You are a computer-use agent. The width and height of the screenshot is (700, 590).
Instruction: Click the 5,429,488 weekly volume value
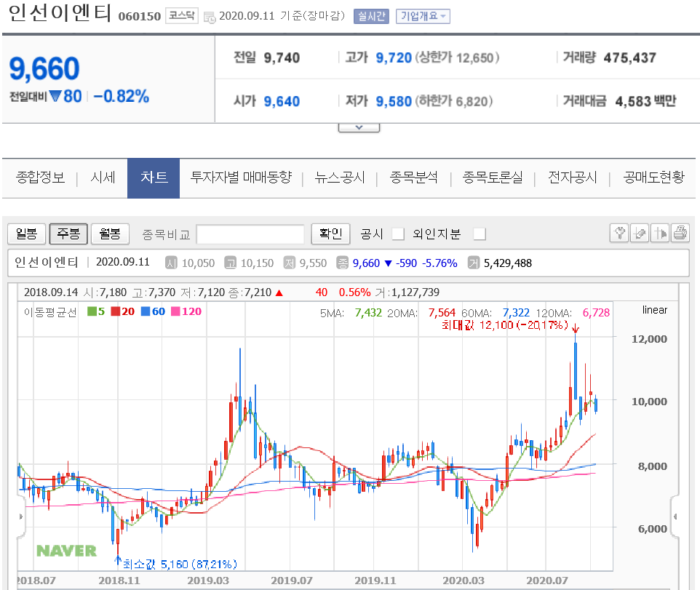tap(508, 263)
